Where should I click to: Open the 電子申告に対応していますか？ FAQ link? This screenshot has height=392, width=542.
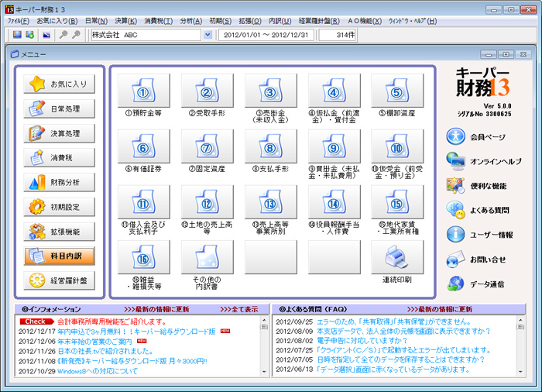tap(362, 340)
